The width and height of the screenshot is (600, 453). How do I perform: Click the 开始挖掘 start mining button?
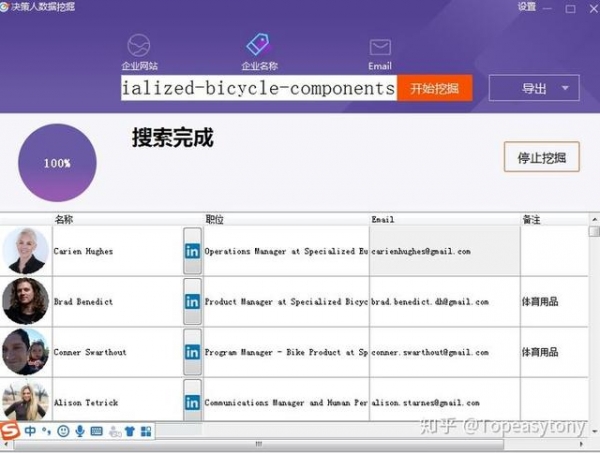click(434, 88)
